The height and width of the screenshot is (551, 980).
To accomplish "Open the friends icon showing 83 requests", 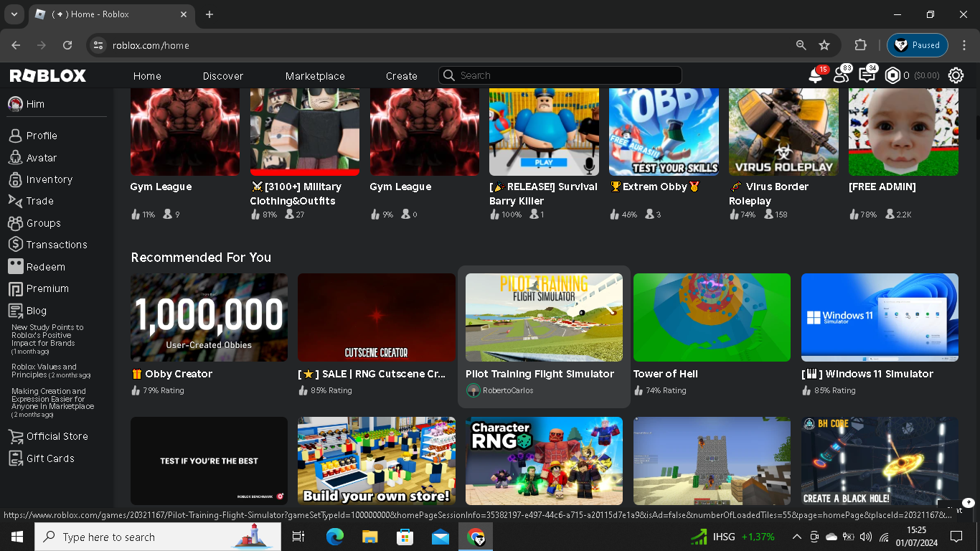I will click(x=841, y=75).
